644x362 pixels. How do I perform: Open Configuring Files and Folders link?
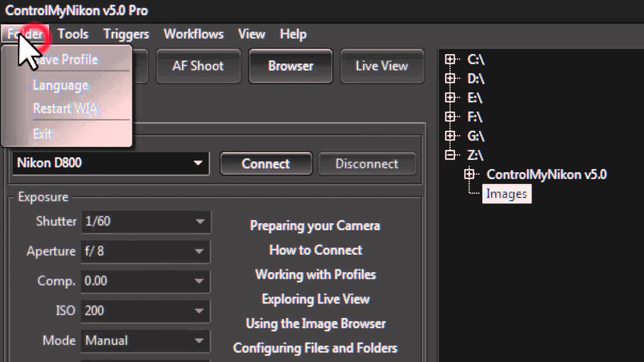coord(315,348)
